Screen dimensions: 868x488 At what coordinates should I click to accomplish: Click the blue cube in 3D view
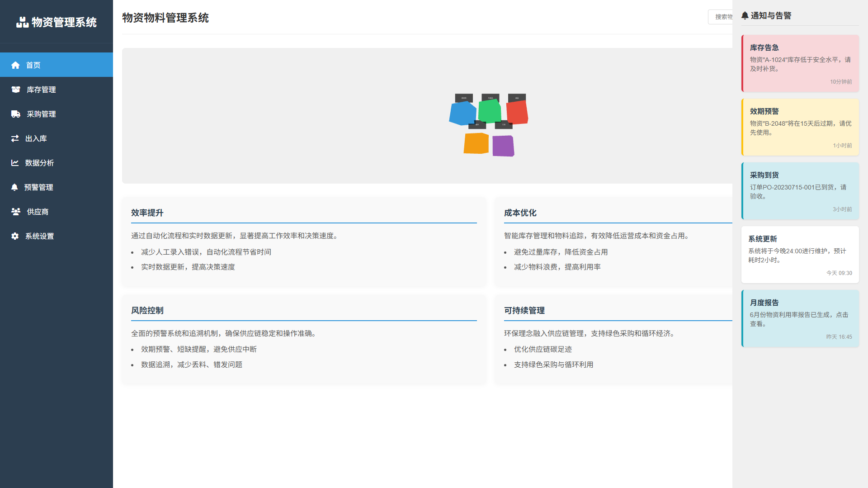coord(462,114)
